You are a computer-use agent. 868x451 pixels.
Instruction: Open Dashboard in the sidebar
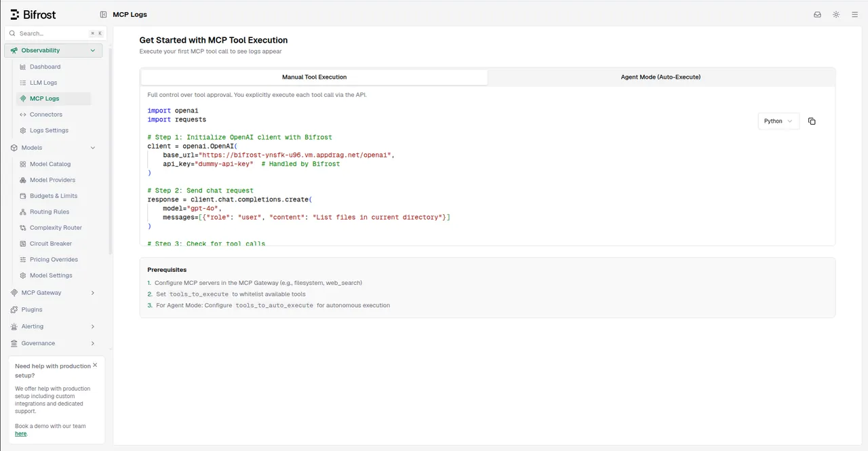45,67
